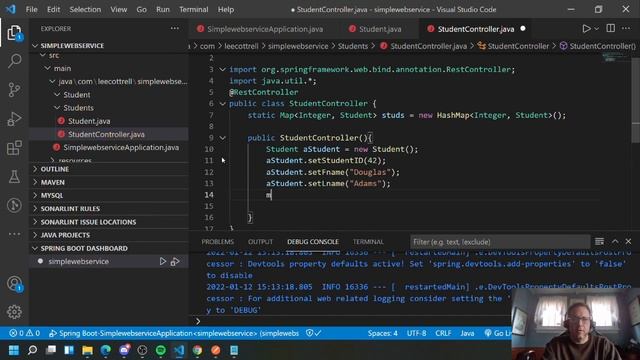Open the File menu
640x360 pixels.
click(31, 9)
